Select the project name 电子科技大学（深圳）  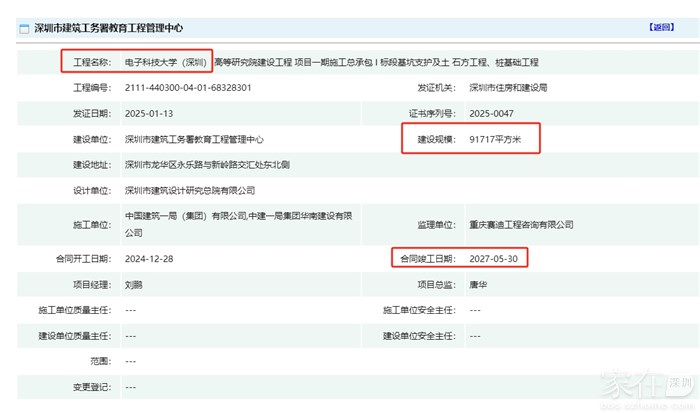coord(166,62)
